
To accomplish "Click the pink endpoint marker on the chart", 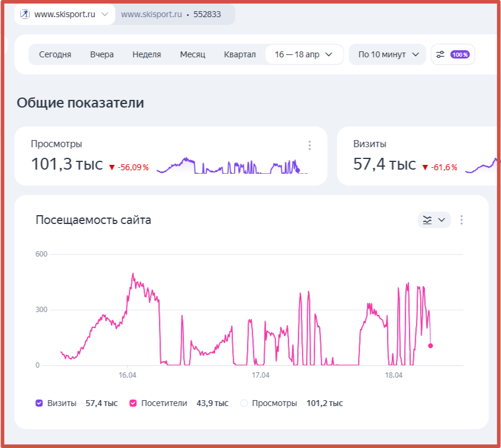I will pyautogui.click(x=431, y=346).
